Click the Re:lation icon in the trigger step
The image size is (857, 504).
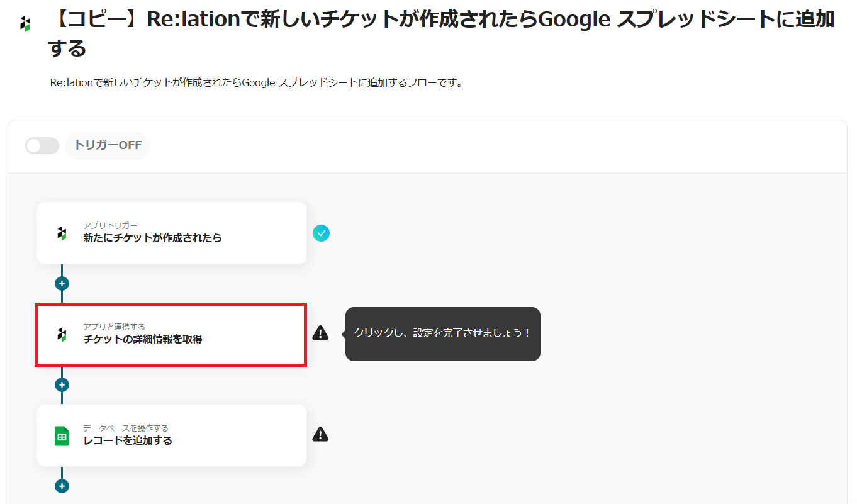pyautogui.click(x=62, y=233)
